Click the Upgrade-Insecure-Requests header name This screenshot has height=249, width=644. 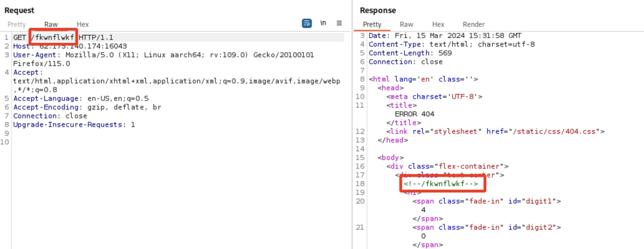click(67, 125)
